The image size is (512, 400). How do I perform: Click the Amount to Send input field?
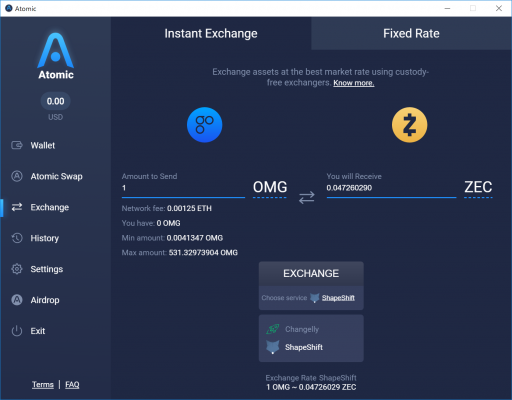[x=183, y=188]
